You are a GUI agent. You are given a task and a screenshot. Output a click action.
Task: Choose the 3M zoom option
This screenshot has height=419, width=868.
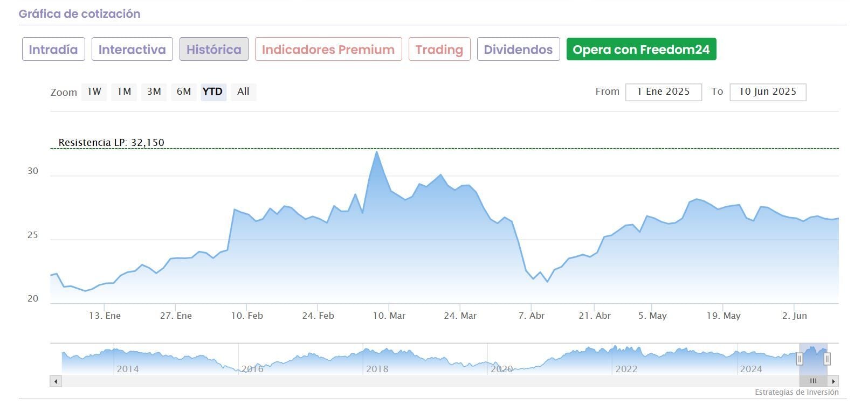point(154,92)
